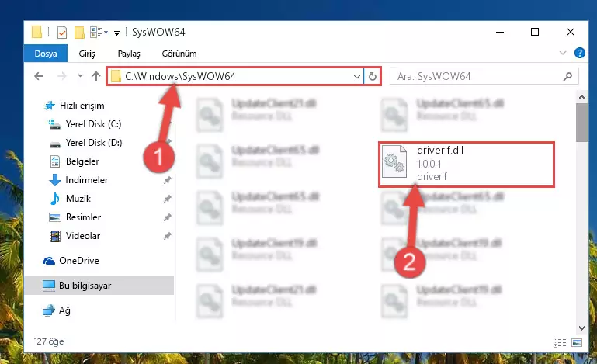The height and width of the screenshot is (364, 597).
Task: Go up one folder level
Action: tap(96, 76)
